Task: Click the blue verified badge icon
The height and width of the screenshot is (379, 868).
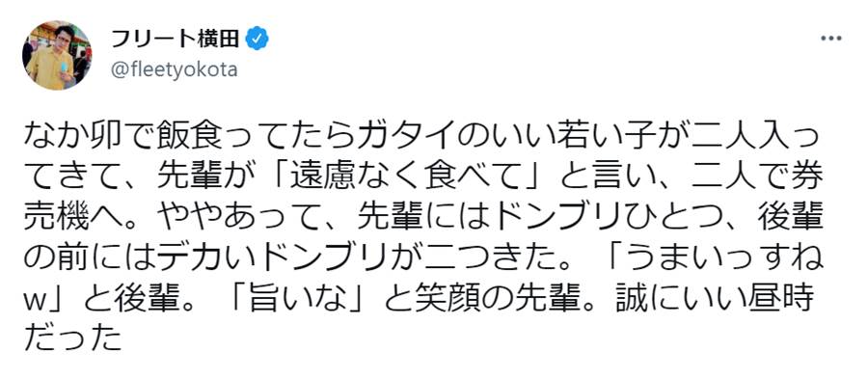Action: (257, 39)
